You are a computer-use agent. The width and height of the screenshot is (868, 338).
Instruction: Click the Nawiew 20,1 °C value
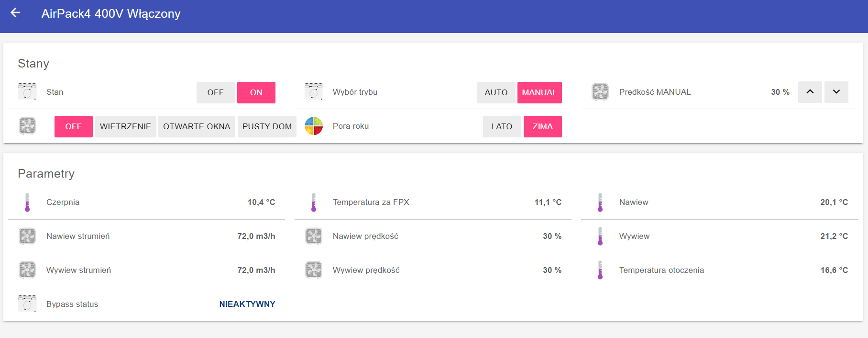point(834,202)
